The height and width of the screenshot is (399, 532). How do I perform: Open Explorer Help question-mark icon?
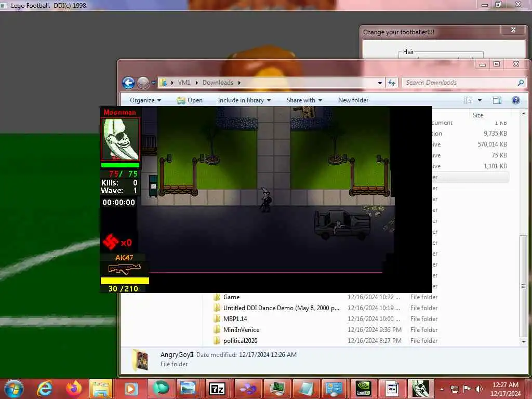pos(516,100)
